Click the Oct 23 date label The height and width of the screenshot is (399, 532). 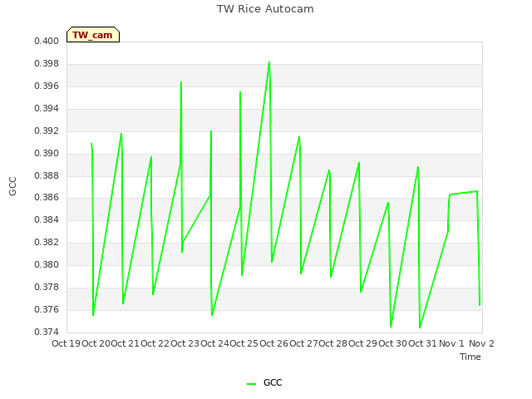(185, 343)
